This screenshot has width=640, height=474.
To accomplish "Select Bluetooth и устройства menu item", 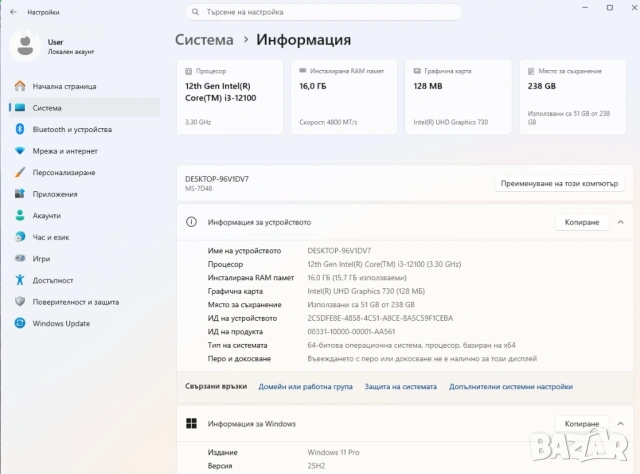I will click(x=84, y=129).
